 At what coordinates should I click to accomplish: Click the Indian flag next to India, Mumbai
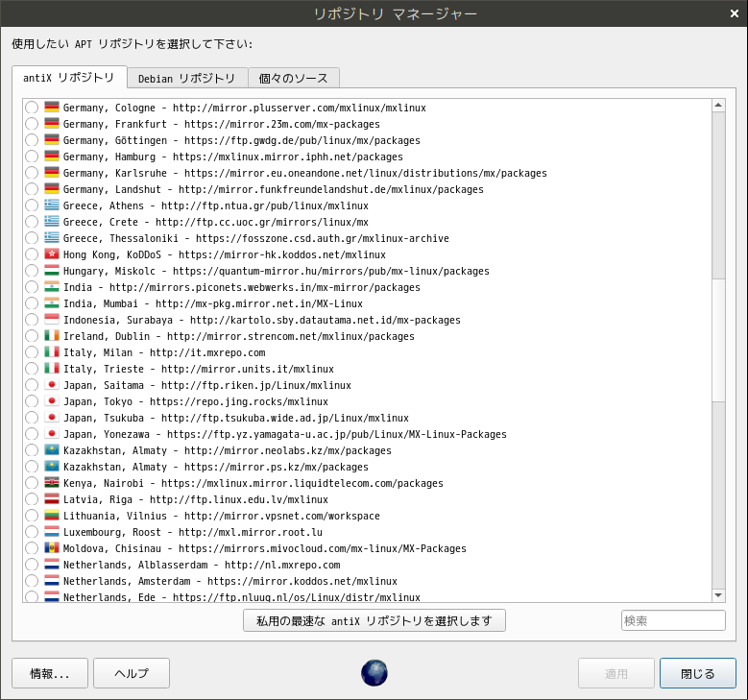click(52, 303)
